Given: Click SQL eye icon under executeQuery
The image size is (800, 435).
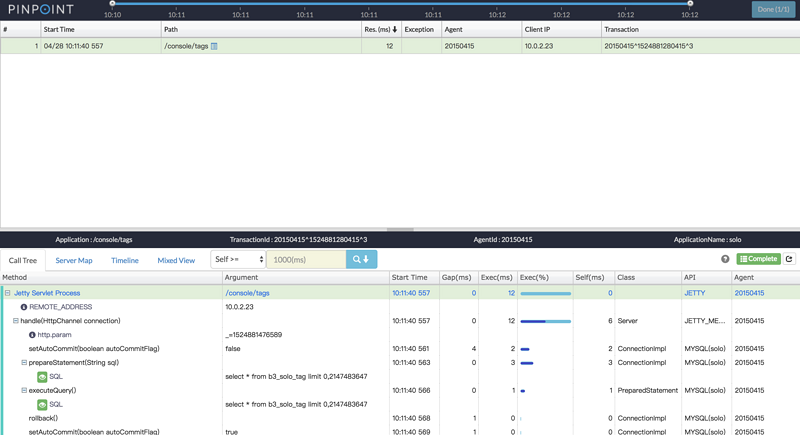Looking at the screenshot, I should (x=42, y=404).
